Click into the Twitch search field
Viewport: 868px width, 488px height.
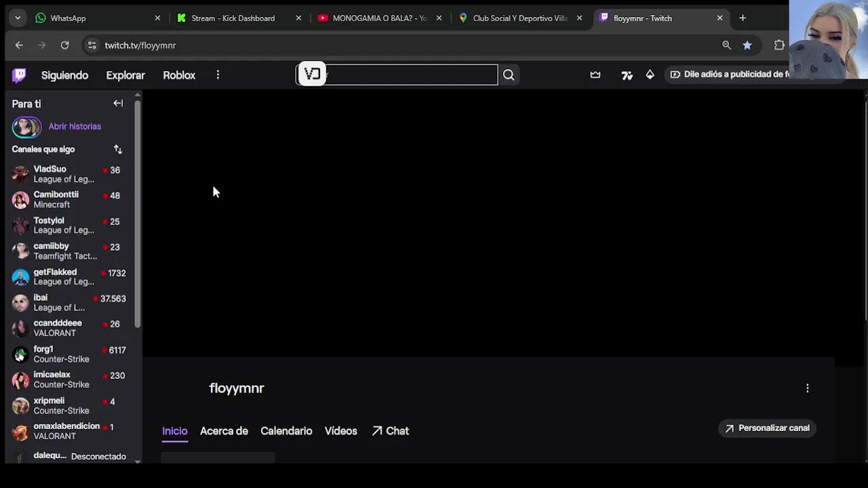[x=397, y=75]
